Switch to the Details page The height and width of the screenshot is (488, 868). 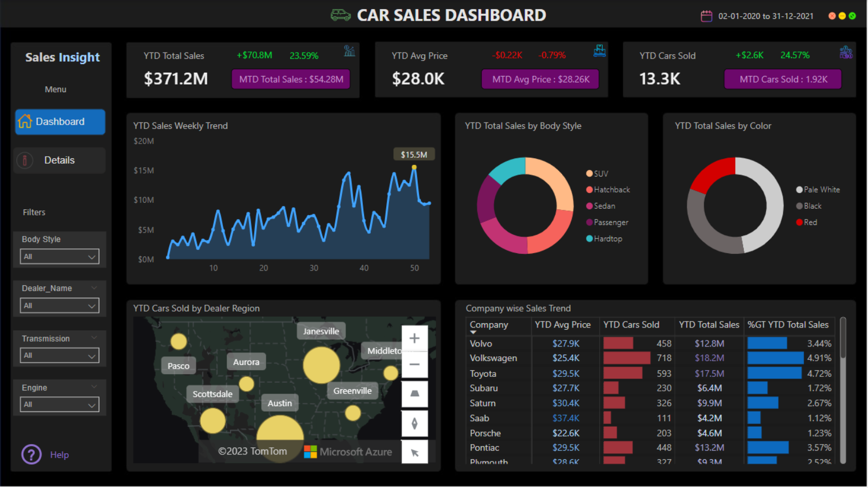pyautogui.click(x=60, y=160)
